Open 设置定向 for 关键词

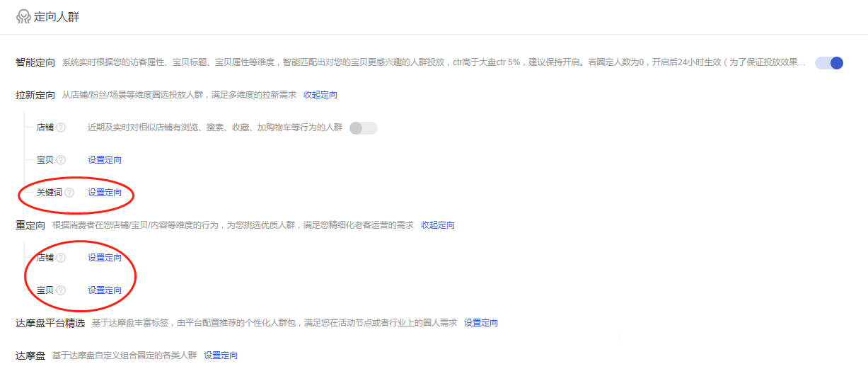tap(105, 193)
